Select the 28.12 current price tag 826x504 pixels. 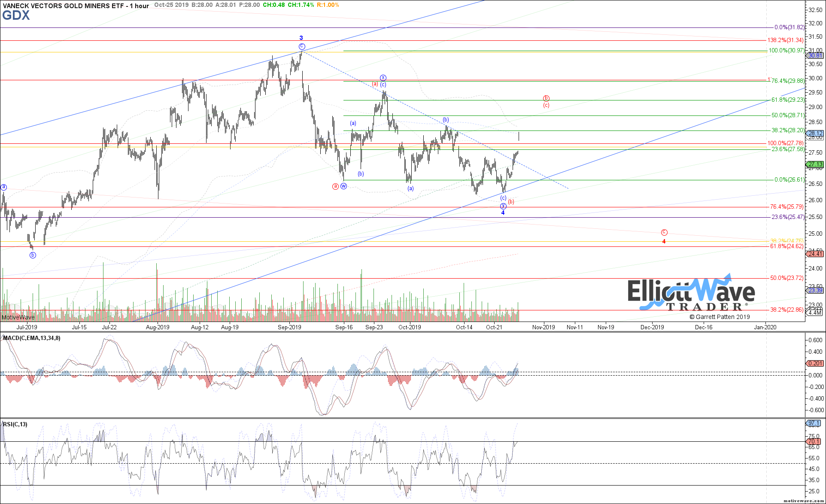[815, 134]
